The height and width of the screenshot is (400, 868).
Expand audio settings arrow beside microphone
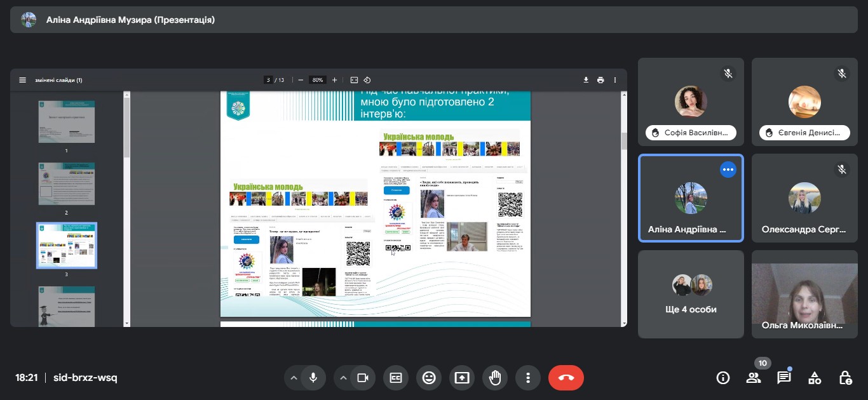click(x=294, y=378)
